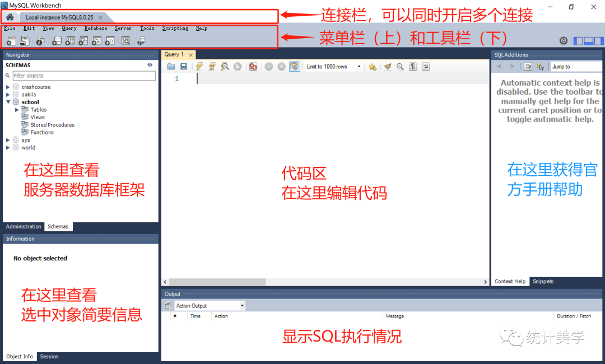Commit the transaction checkmark icon
This screenshot has height=364, width=605.
pyautogui.click(x=269, y=67)
